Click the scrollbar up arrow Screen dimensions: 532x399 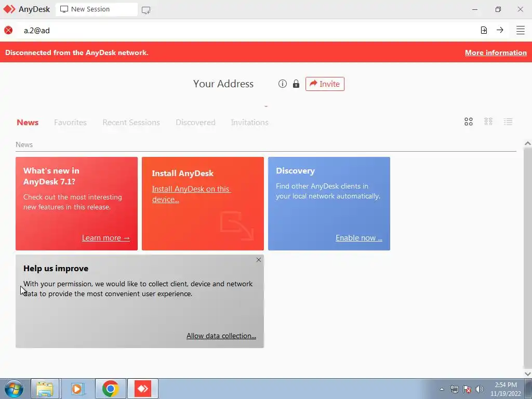pyautogui.click(x=528, y=143)
